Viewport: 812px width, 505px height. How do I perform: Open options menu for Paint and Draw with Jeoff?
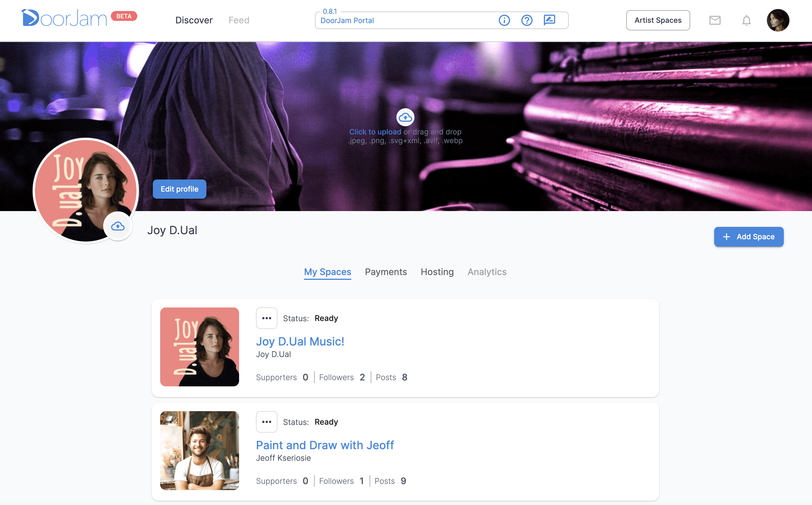click(266, 422)
